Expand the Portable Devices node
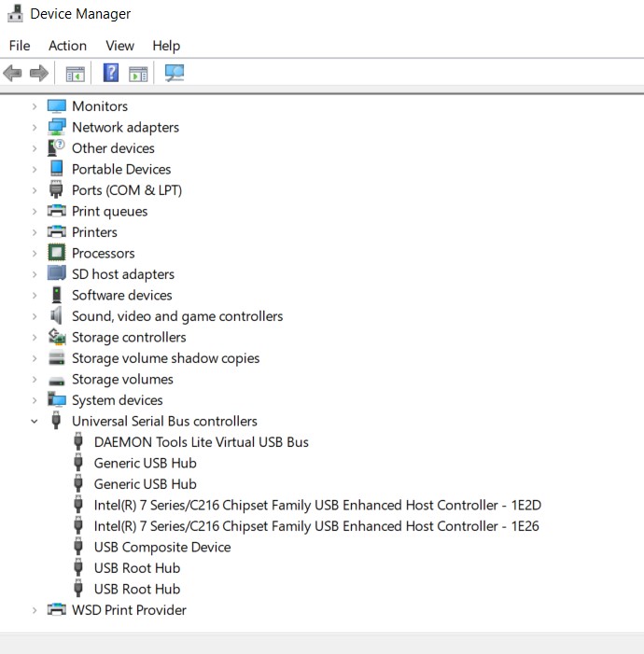The height and width of the screenshot is (654, 644). (35, 170)
